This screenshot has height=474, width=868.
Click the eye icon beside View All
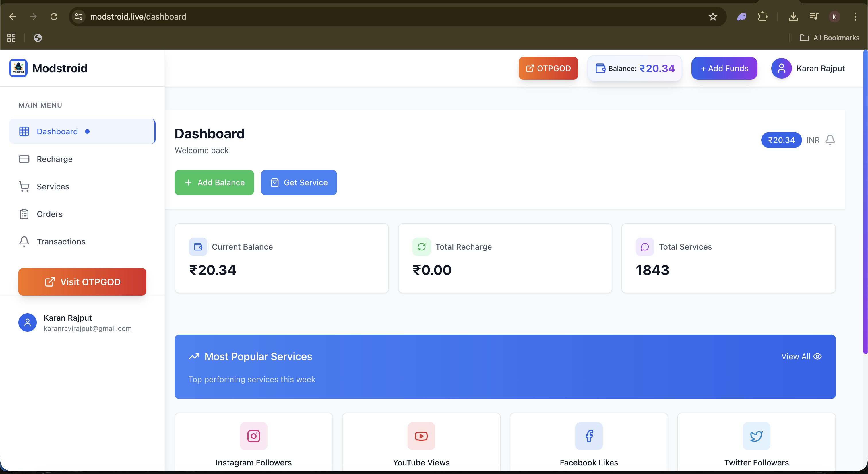(817, 356)
